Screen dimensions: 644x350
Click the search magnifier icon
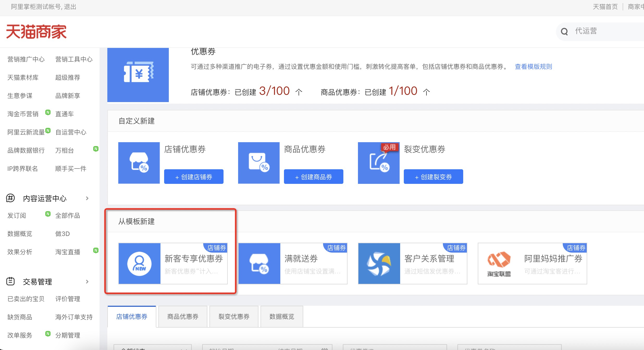click(x=564, y=32)
